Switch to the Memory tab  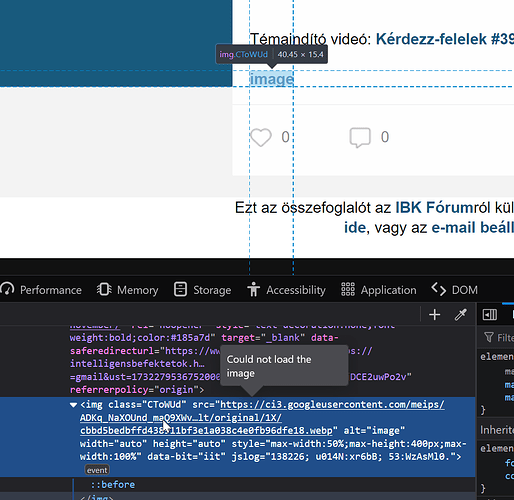pos(127,290)
